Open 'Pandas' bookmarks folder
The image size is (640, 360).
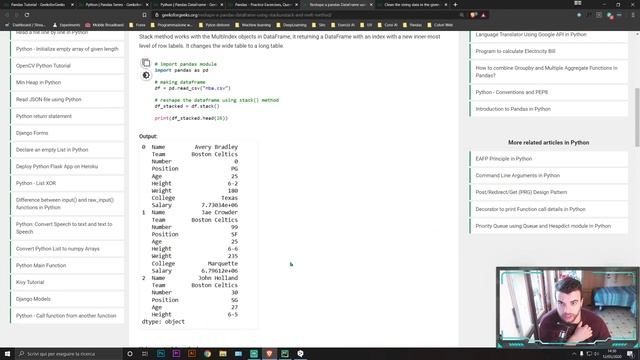pyautogui.click(x=412, y=25)
